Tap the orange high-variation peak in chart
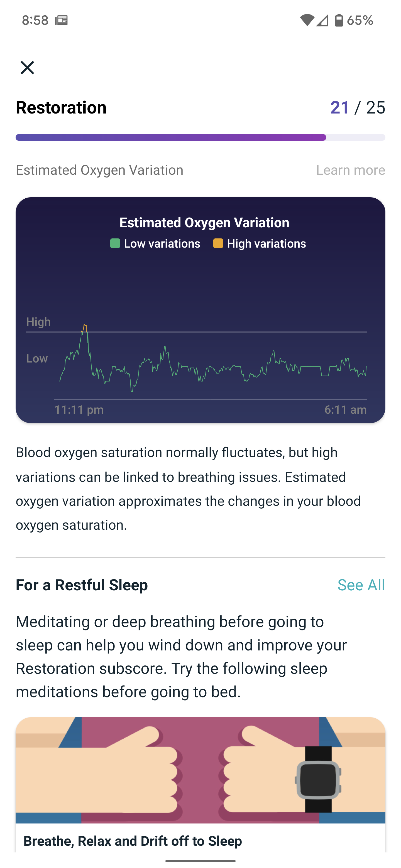 [85, 327]
